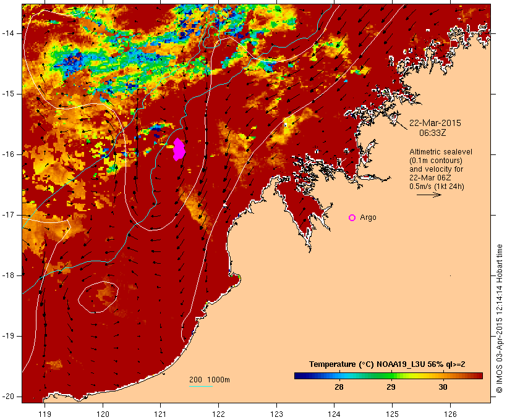Click the '200 1000m' bathymetry legend text

click(209, 380)
